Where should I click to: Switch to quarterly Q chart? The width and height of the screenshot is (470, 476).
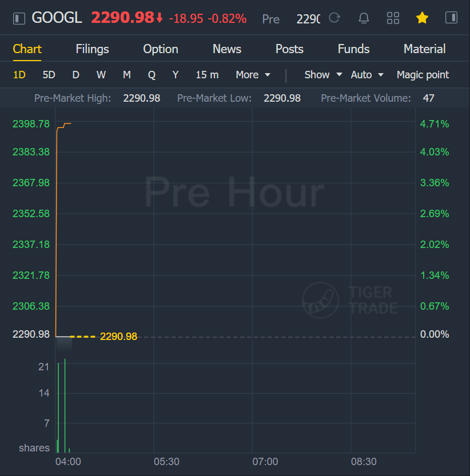[x=152, y=75]
